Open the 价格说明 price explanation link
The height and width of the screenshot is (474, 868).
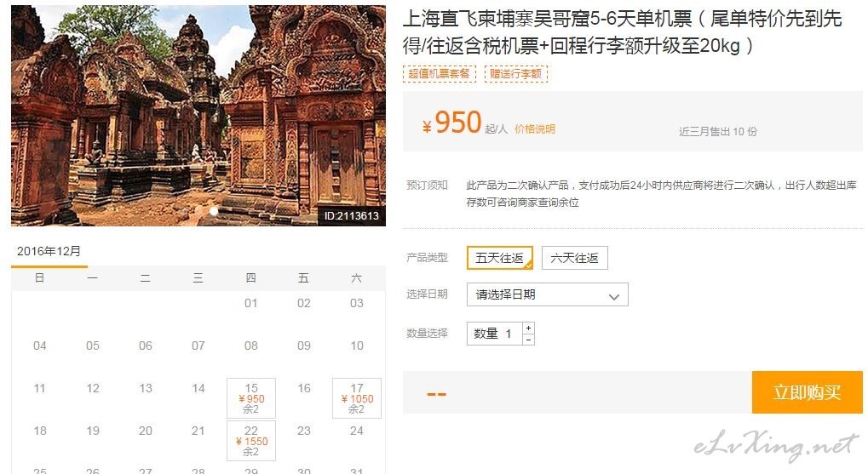pyautogui.click(x=535, y=129)
